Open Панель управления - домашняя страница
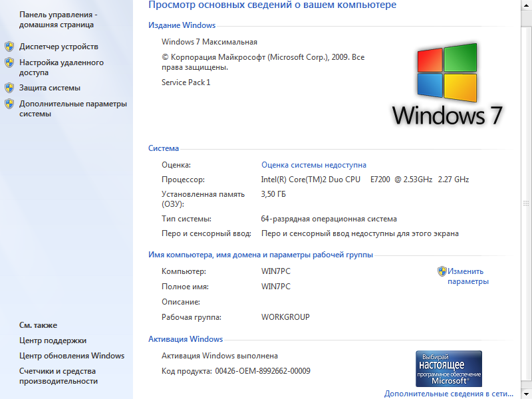The width and height of the screenshot is (532, 399). [58, 20]
